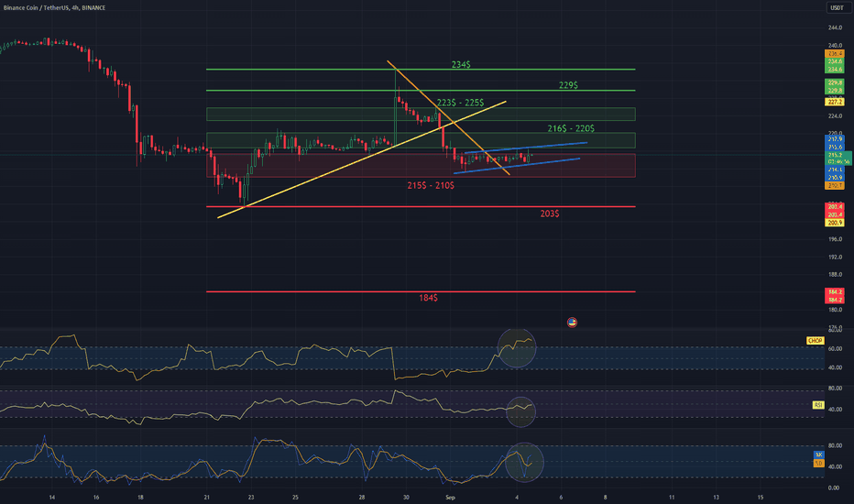854x504 pixels.
Task: Click date 21 on time axis
Action: click(206, 498)
